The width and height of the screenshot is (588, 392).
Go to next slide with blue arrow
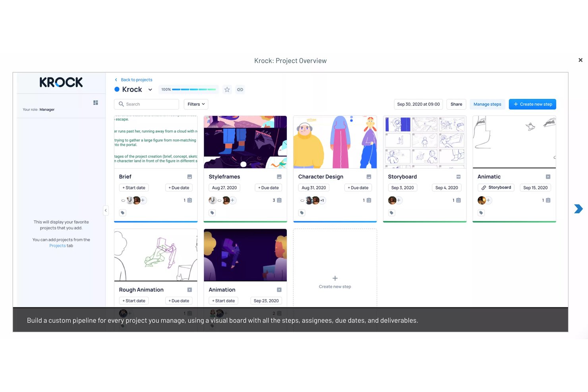coord(578,209)
